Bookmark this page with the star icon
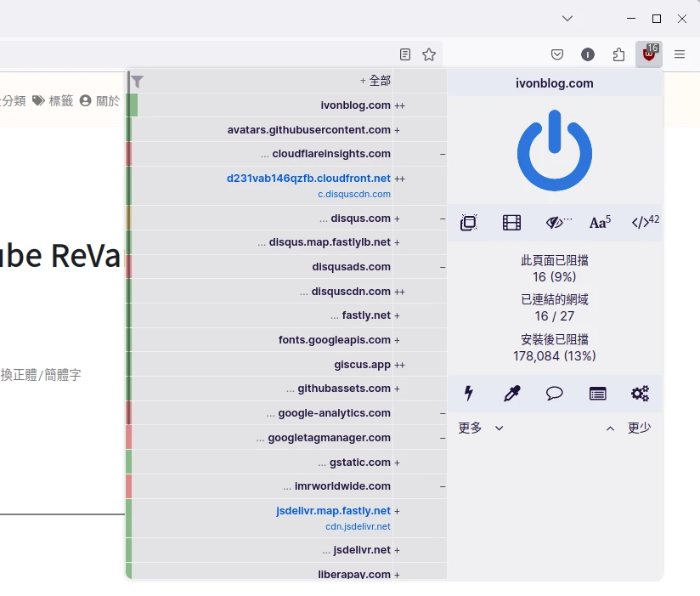Screen dimensions: 700x596 pyautogui.click(x=429, y=54)
